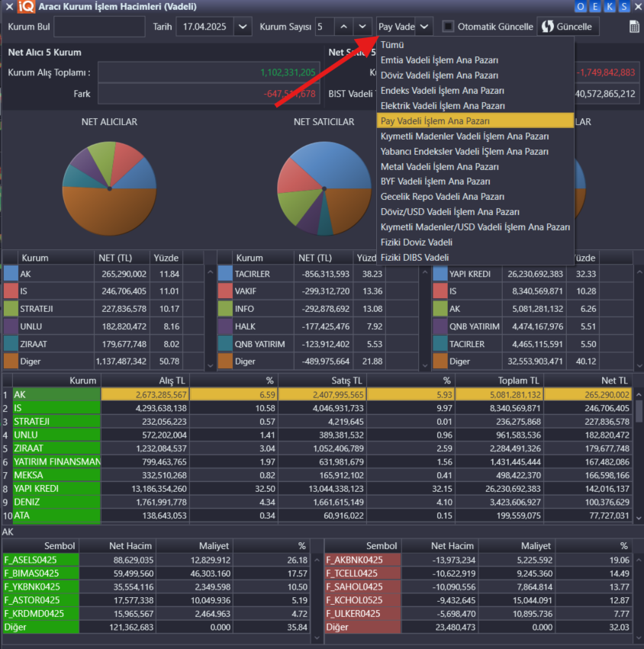Click the F_AKBNK0425 symbol row
Image resolution: width=644 pixels, height=649 pixels.
478,560
